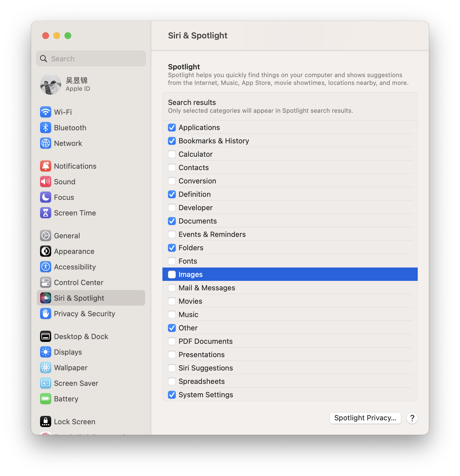460x476 pixels.
Task: Enable the Spreadsheets checkbox
Action: (172, 381)
